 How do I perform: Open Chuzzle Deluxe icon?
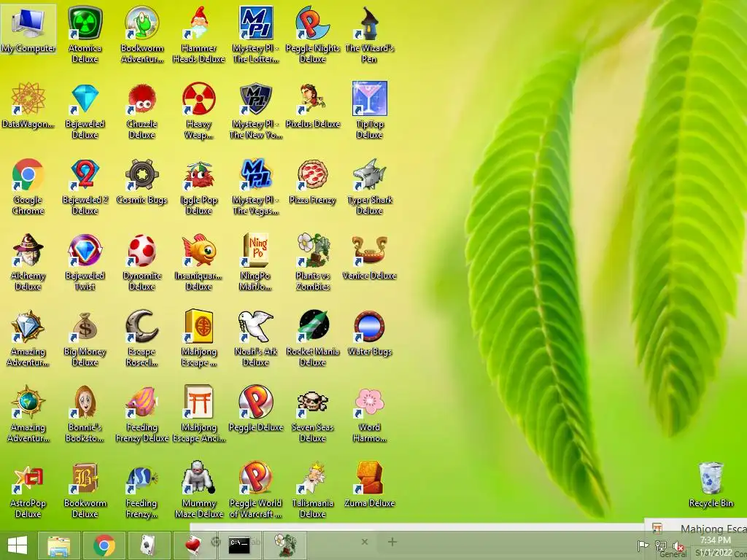coord(142,111)
